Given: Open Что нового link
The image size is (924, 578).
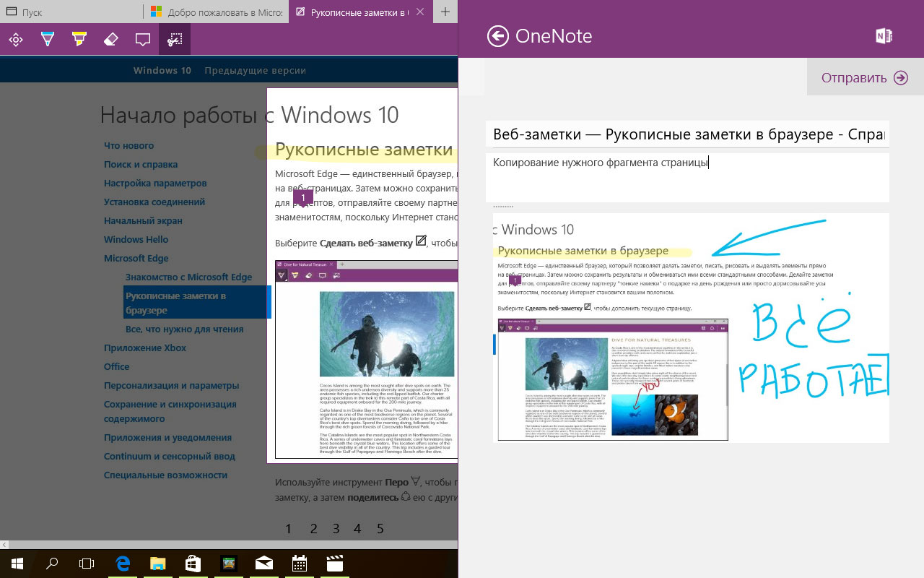Looking at the screenshot, I should [128, 145].
